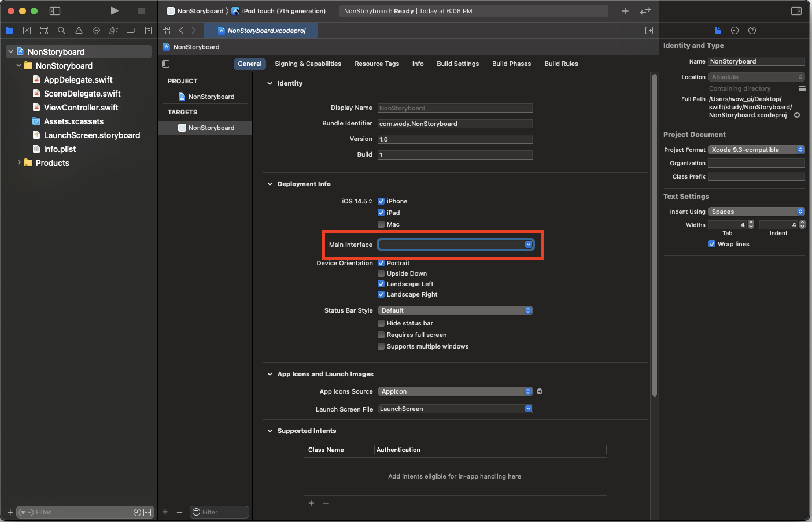Collapse the Identity section
The image size is (812, 522).
[270, 83]
